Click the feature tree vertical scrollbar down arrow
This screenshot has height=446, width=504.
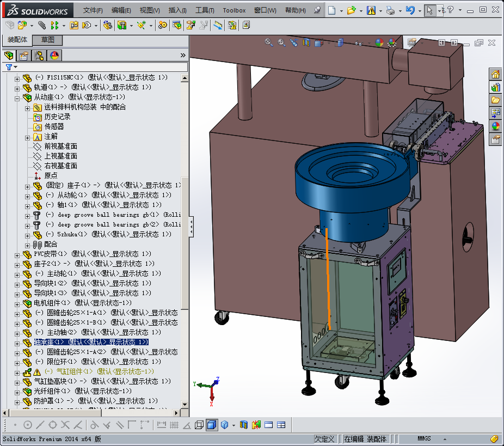tap(185, 404)
